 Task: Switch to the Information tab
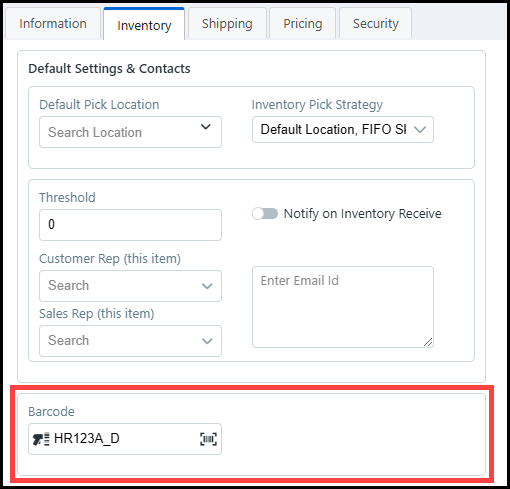pos(53,24)
